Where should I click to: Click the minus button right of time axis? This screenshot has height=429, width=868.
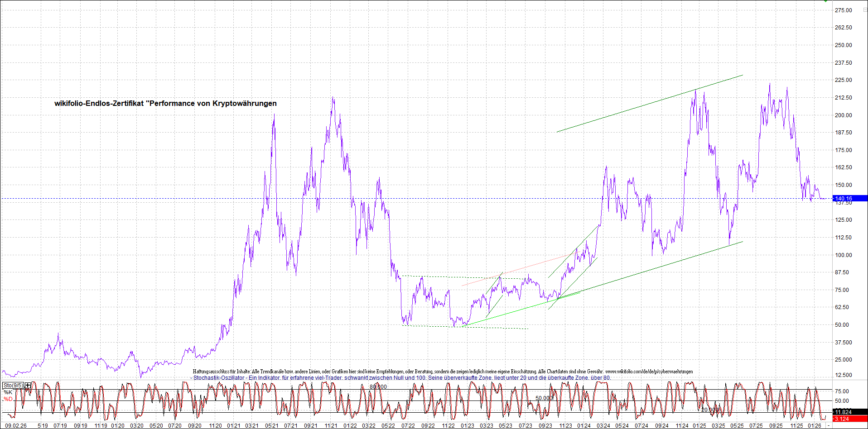click(829, 425)
